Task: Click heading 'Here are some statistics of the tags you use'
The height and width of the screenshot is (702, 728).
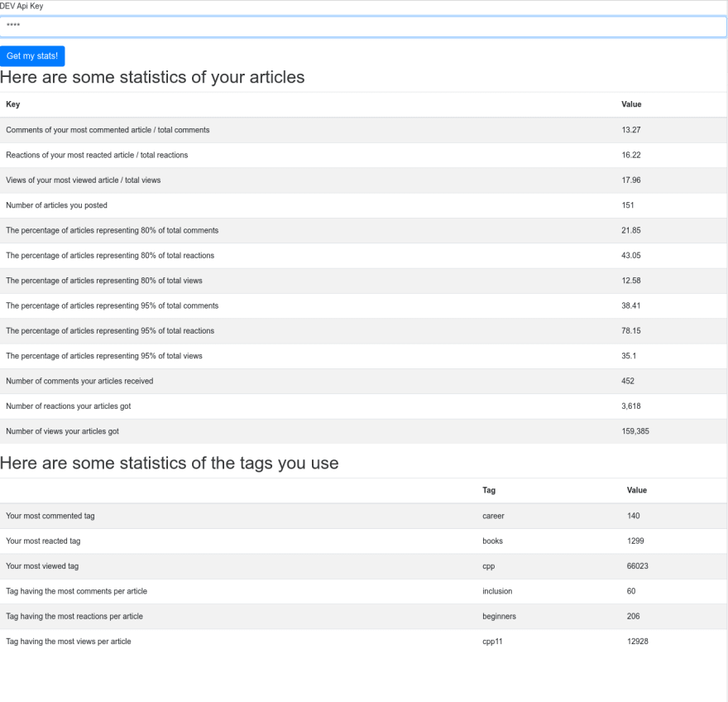Action: click(170, 464)
